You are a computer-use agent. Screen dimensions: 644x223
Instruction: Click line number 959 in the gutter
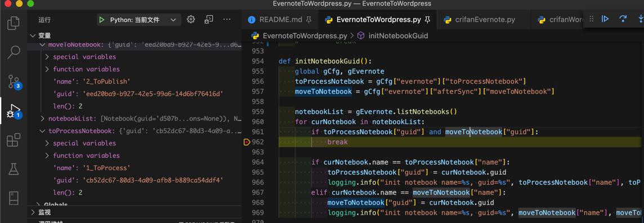[x=257, y=112]
